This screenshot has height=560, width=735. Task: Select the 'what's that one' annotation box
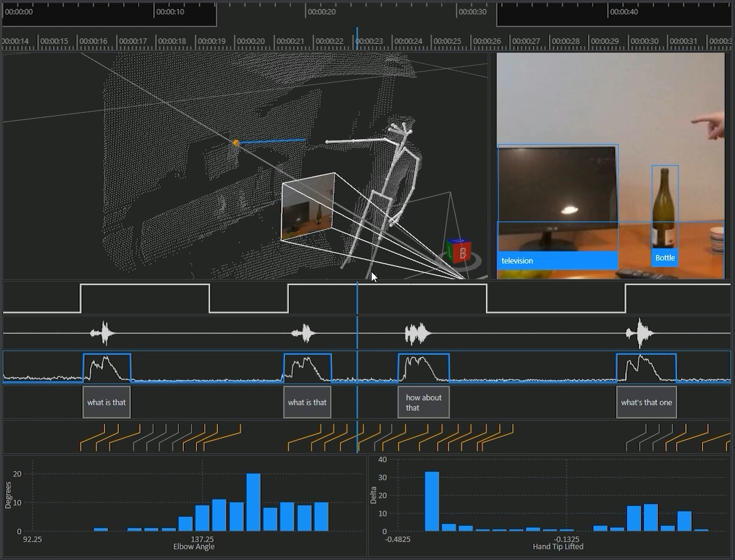(647, 402)
